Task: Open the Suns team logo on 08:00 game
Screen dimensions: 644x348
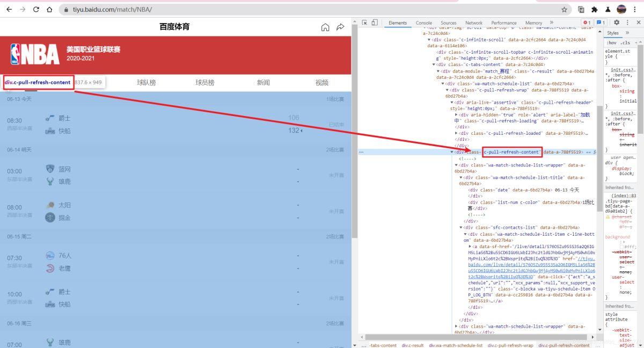Action: [50, 205]
